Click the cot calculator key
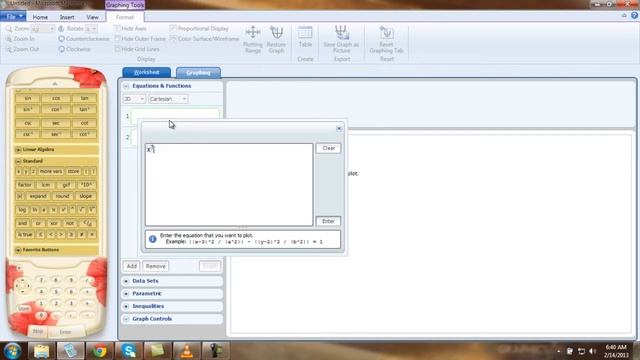Screen dimensions: 640x360 click(84, 123)
